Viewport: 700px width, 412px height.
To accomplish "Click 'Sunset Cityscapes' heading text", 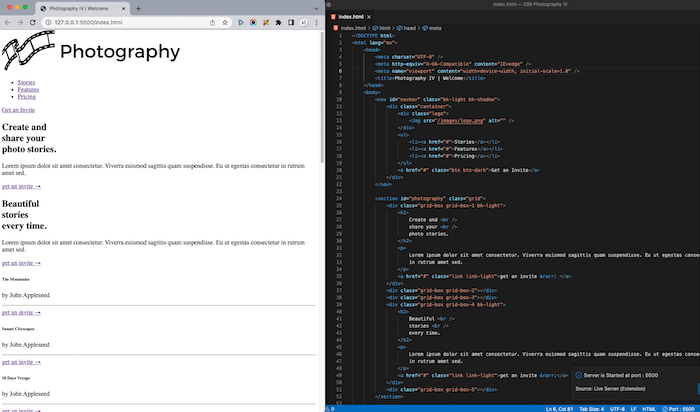I will (18, 329).
